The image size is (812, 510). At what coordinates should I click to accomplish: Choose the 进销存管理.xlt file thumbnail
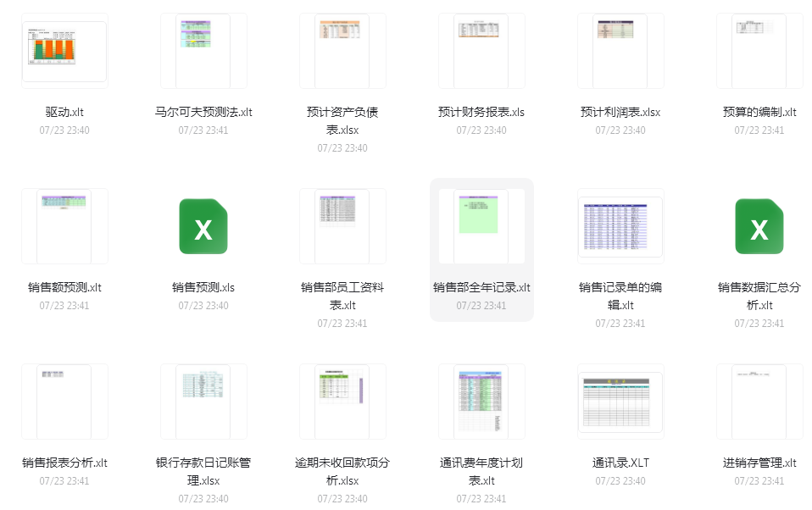(x=759, y=402)
